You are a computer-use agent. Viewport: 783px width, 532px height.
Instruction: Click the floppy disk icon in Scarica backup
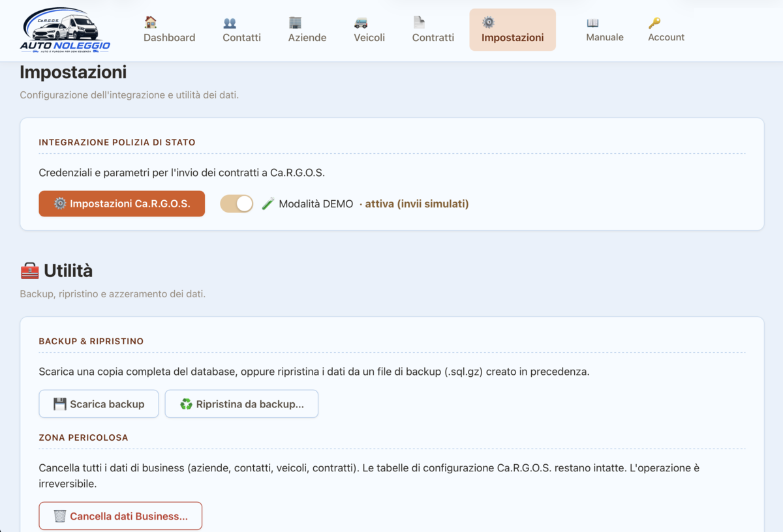(x=60, y=404)
